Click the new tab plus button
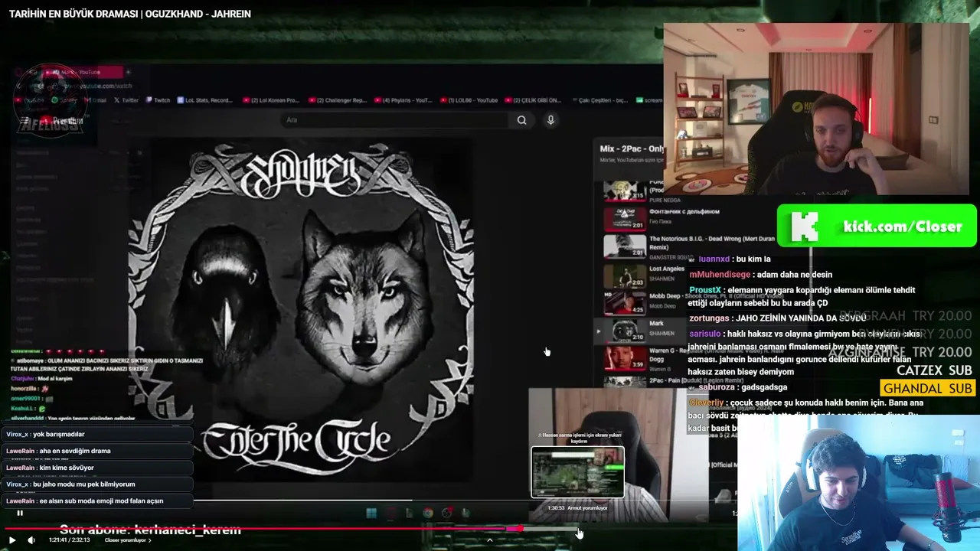 pos(129,72)
